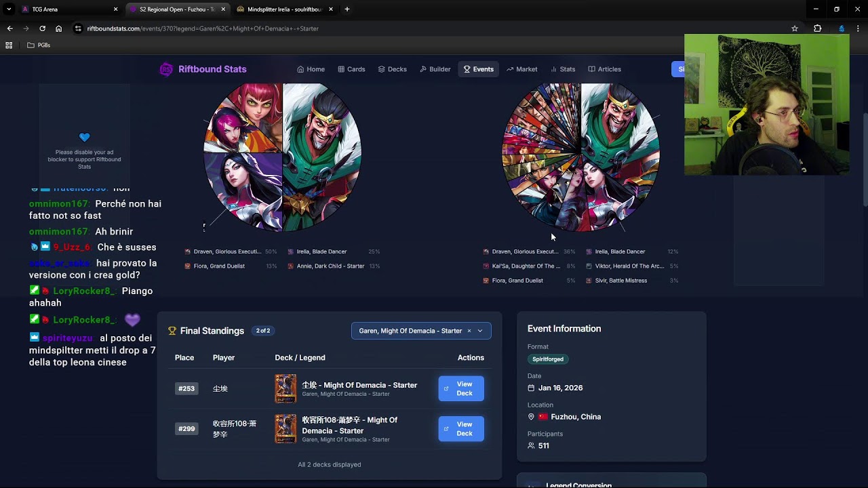Click the Riftbound Stats logo icon
868x488 pixels.
(x=166, y=69)
